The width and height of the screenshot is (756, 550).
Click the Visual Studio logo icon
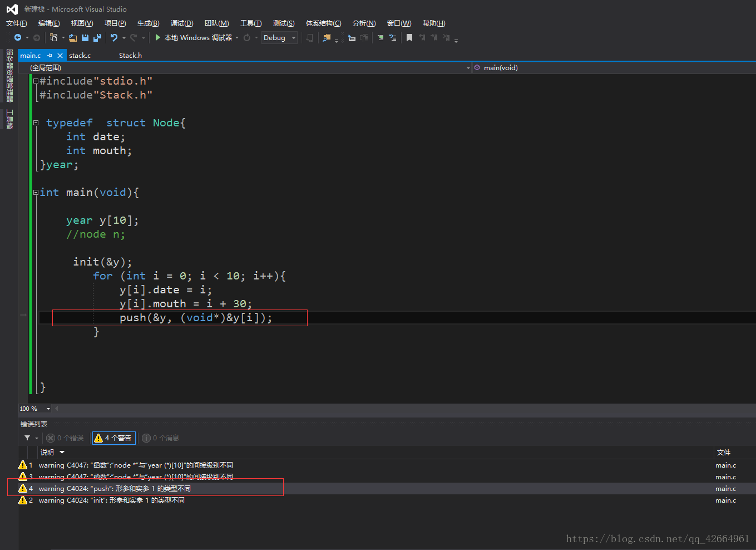click(12, 9)
